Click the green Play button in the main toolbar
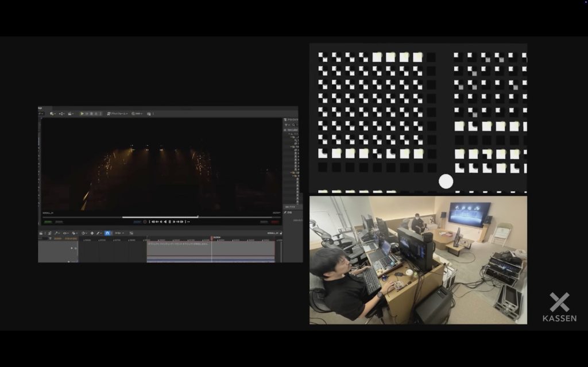Screen dimensions: 588x367 point(82,113)
